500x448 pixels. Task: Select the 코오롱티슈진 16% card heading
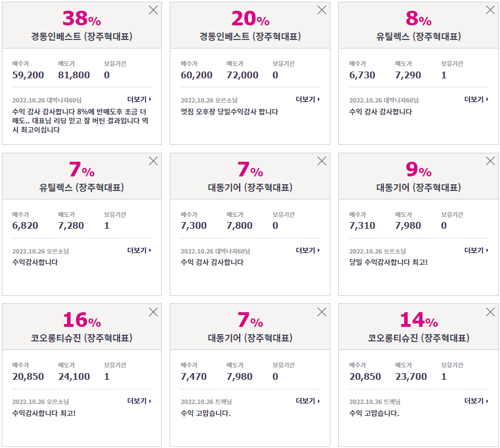(82, 338)
